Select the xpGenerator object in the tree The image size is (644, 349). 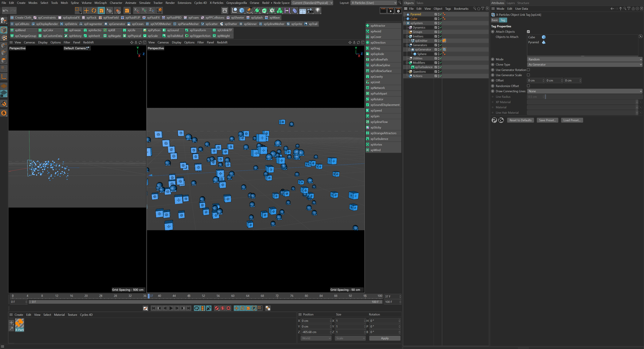(423, 49)
